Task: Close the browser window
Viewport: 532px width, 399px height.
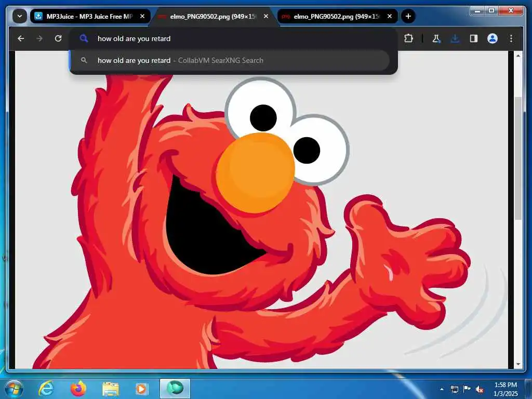Action: pos(511,10)
